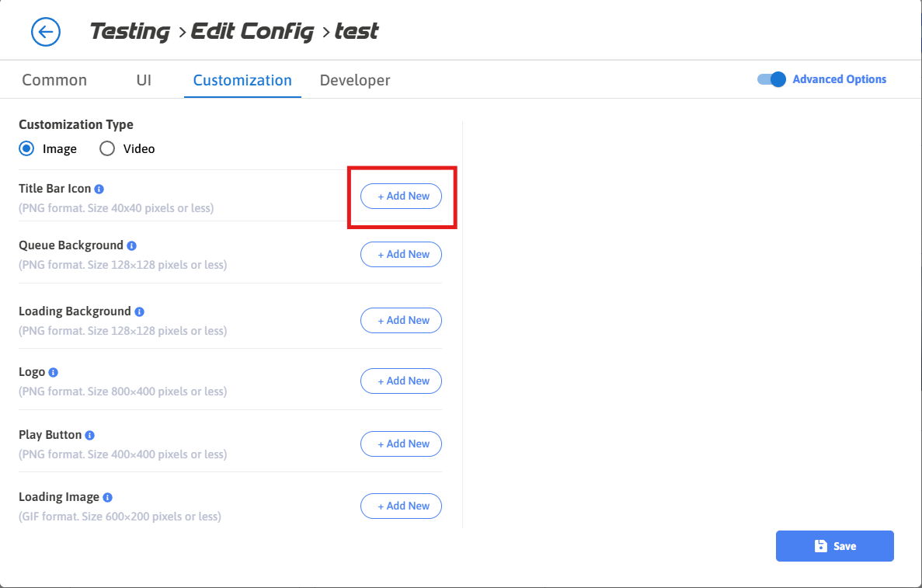This screenshot has height=588, width=922.
Task: Select the Video customization type
Action: tap(107, 148)
